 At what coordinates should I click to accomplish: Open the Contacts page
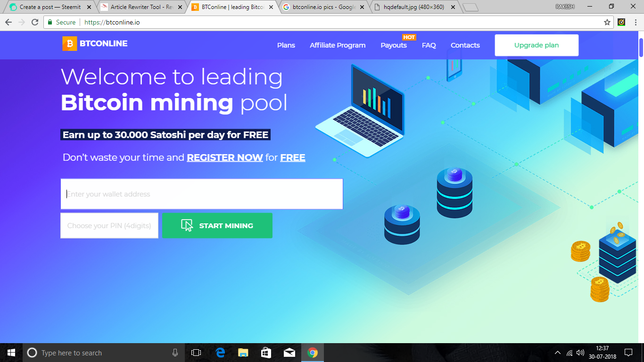(465, 45)
